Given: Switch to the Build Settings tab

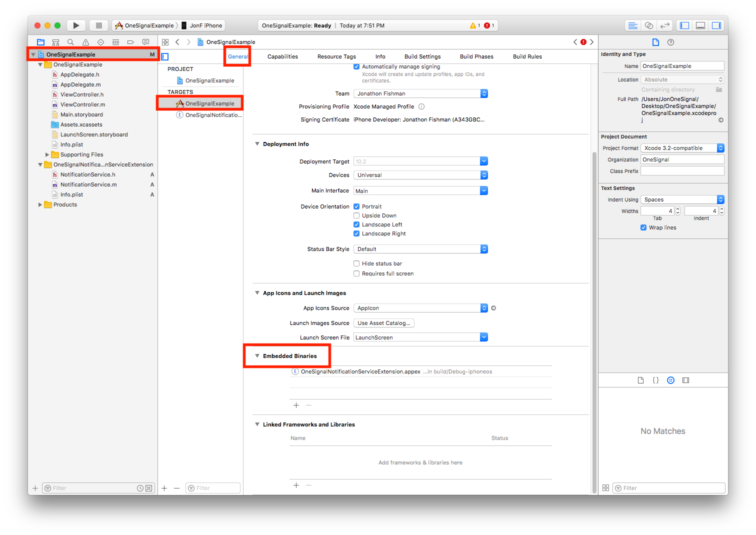Looking at the screenshot, I should click(422, 56).
